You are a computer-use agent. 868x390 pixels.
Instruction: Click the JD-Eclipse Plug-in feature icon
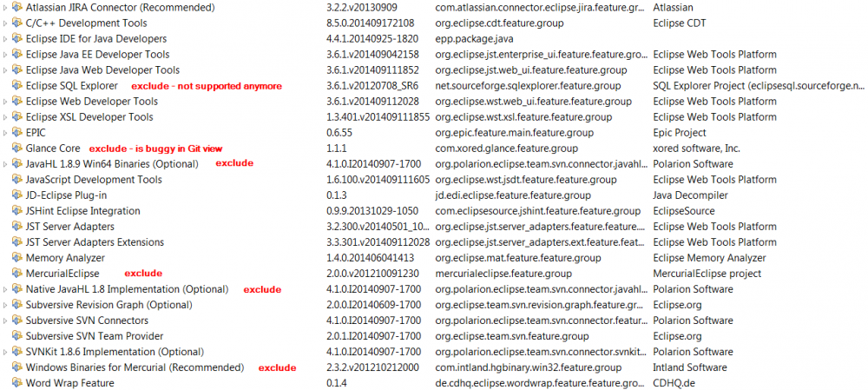click(17, 195)
